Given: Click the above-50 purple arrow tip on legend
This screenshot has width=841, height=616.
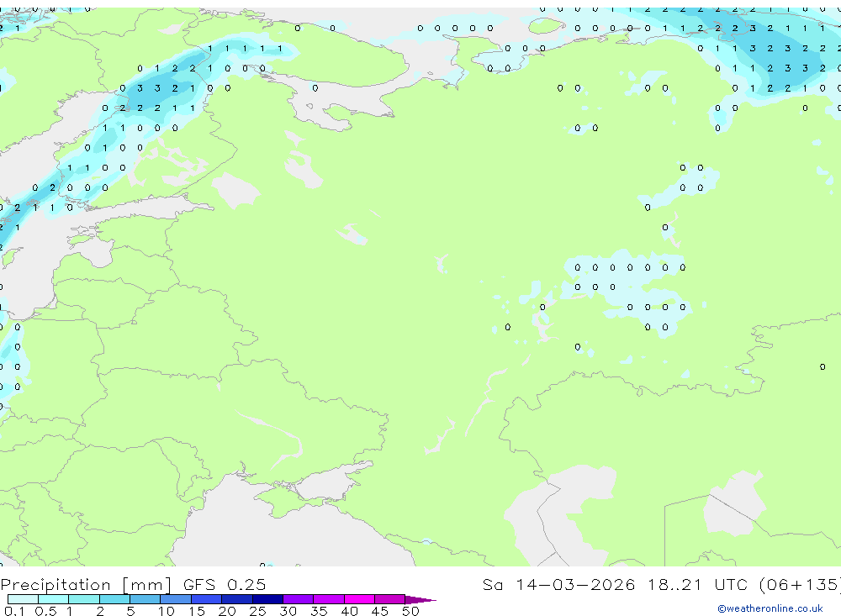Looking at the screenshot, I should pyautogui.click(x=420, y=600).
